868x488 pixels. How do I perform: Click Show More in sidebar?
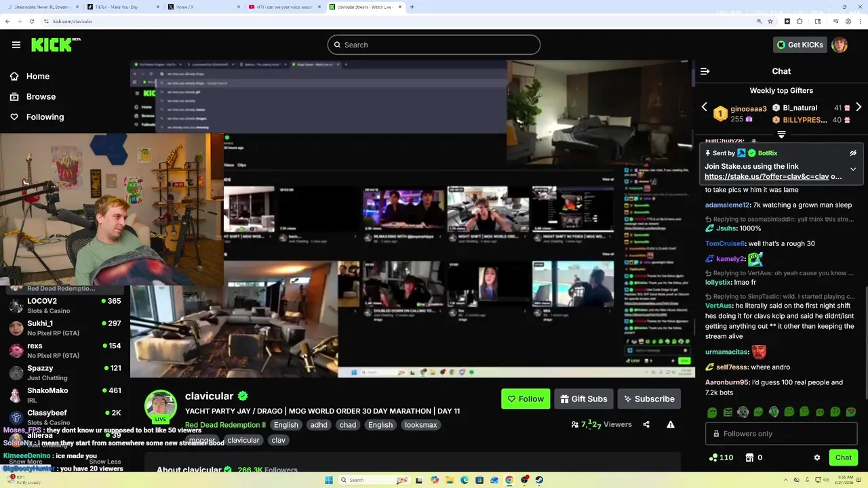26,462
